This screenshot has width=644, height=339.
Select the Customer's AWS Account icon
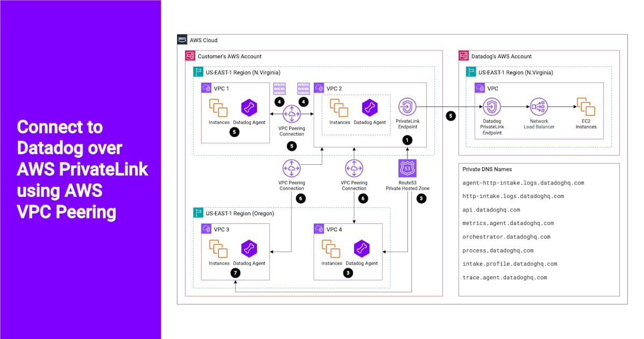point(190,55)
